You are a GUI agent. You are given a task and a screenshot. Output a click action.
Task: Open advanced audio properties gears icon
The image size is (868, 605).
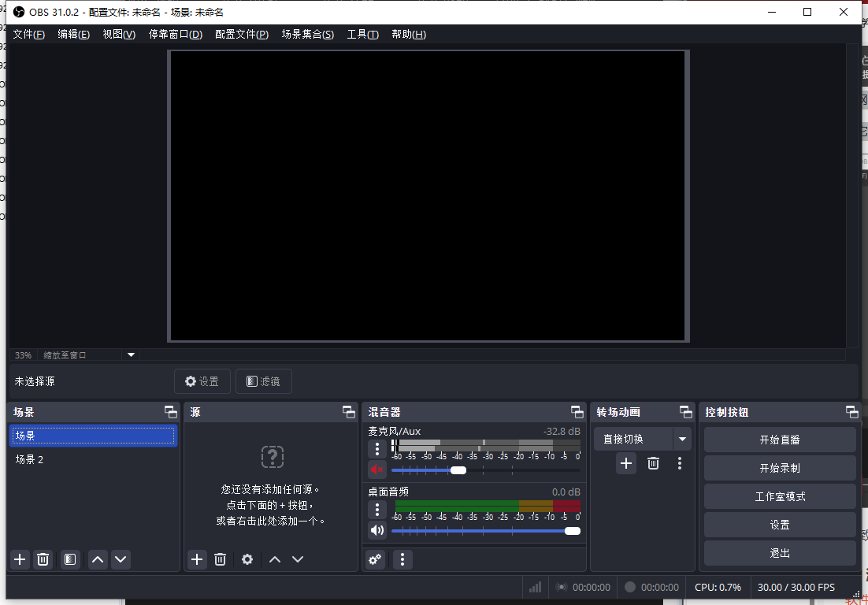[376, 559]
